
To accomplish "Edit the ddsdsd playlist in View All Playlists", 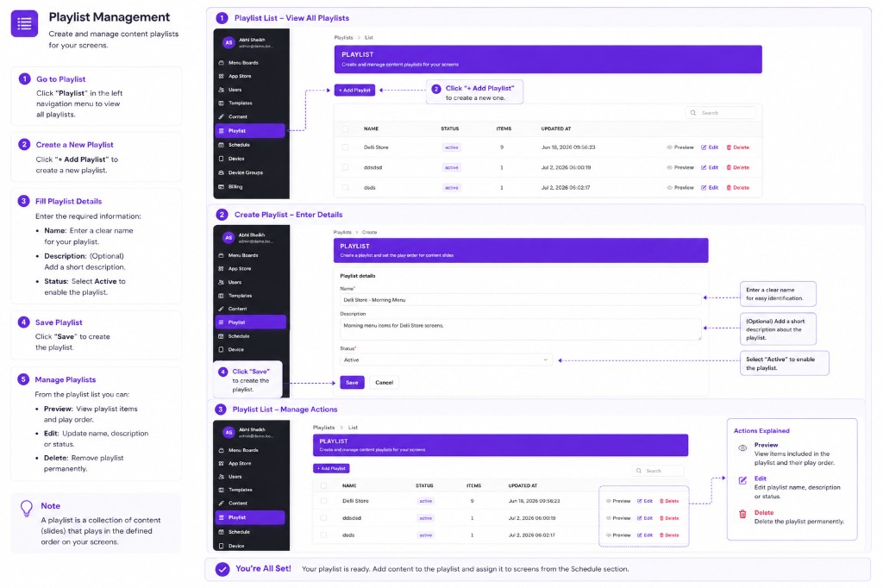I will (710, 167).
